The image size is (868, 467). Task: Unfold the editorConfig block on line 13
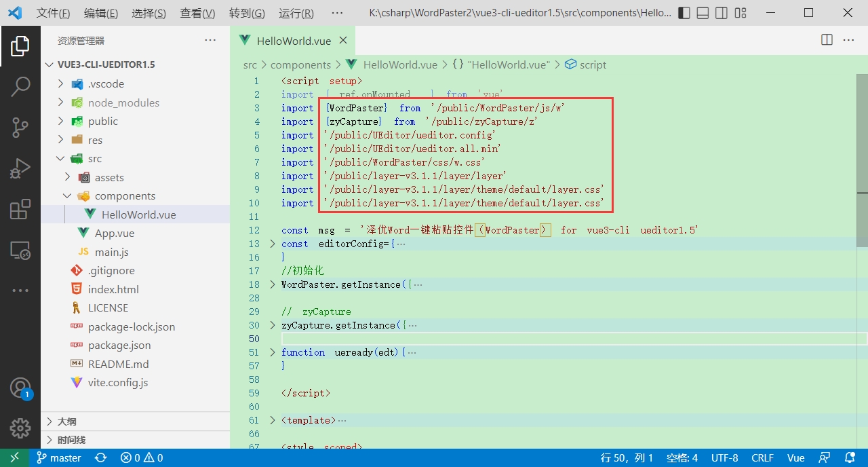(x=273, y=244)
